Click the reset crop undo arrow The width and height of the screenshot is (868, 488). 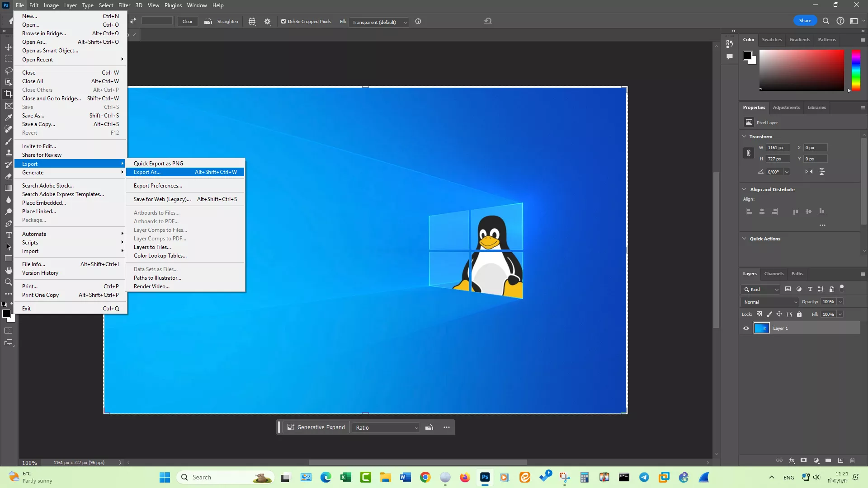pos(488,21)
